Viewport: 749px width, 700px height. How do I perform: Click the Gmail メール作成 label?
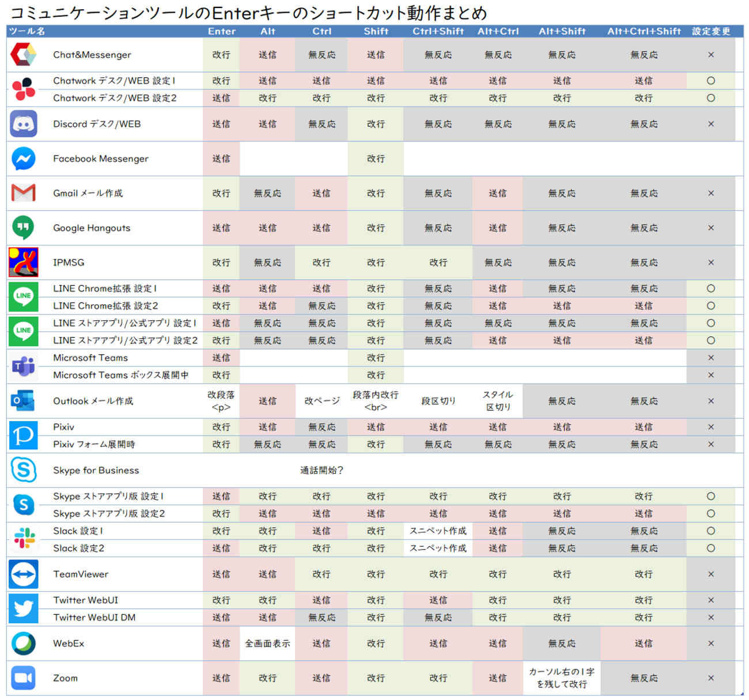[88, 193]
